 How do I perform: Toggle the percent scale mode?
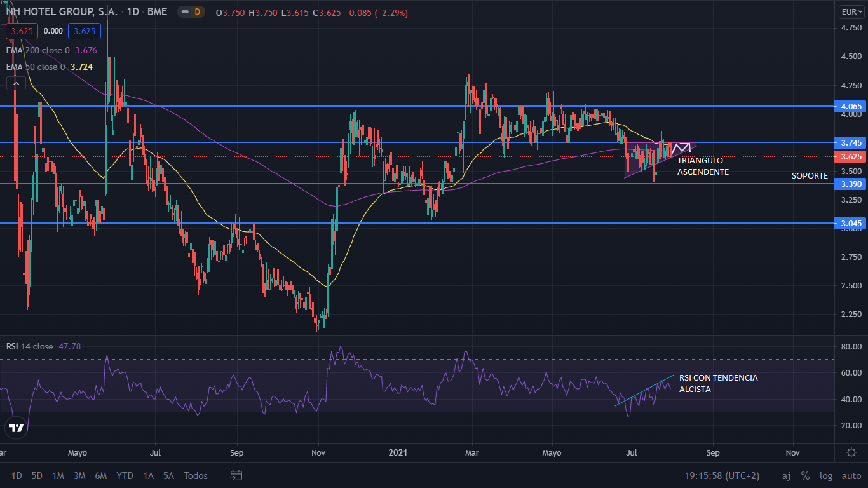tap(805, 475)
